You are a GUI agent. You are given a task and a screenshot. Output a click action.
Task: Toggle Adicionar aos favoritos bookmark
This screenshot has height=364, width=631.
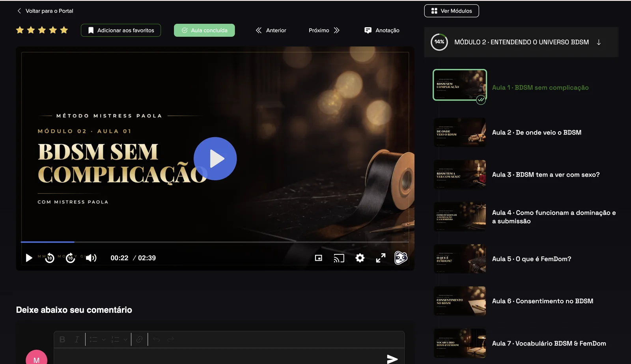[x=121, y=30]
